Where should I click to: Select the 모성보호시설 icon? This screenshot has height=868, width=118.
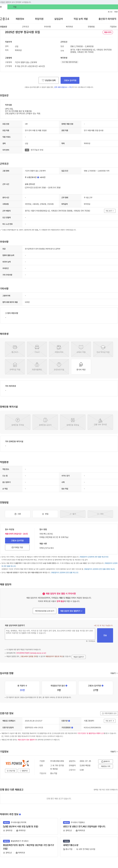(x=59, y=367)
